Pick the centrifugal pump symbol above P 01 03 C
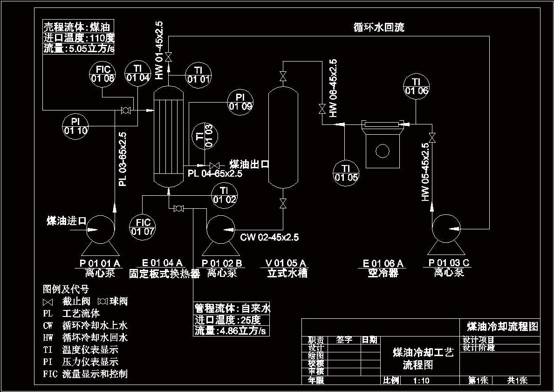554x392 pixels. click(446, 234)
